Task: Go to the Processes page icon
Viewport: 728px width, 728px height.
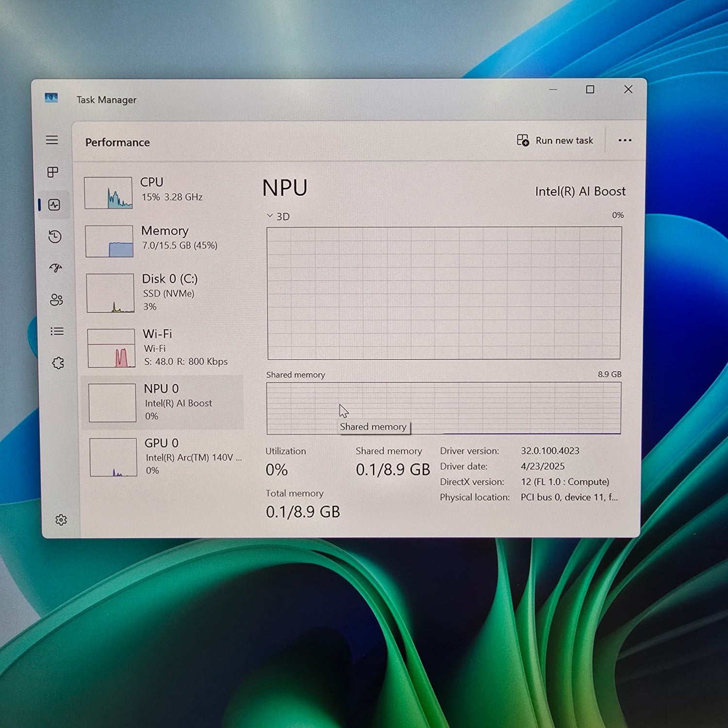Action: point(53,172)
